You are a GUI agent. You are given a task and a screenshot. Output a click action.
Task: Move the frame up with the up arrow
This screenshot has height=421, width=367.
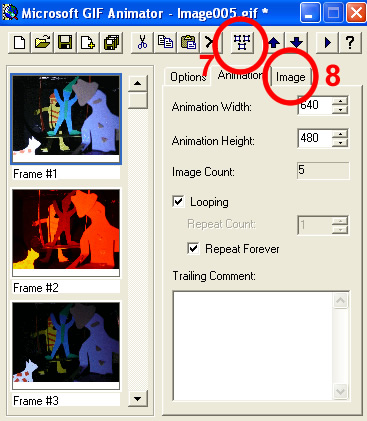click(x=274, y=43)
